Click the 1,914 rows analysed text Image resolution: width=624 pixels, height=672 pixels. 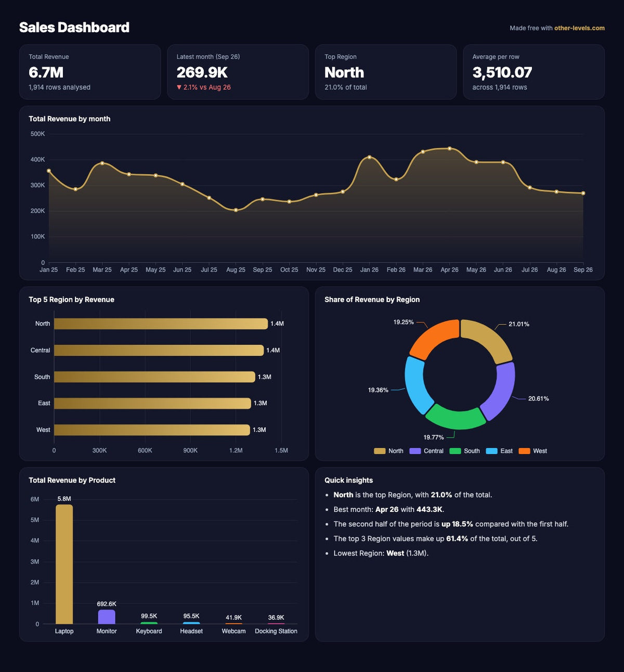click(x=59, y=87)
